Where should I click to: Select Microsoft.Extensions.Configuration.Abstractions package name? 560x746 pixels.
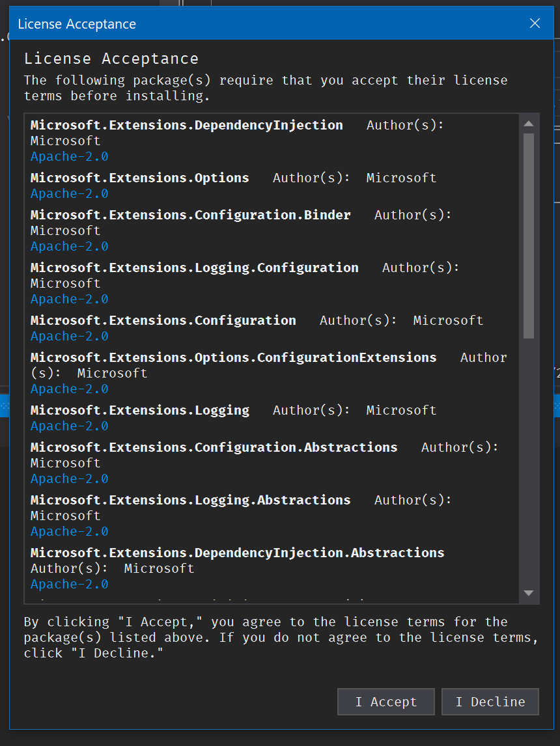pyautogui.click(x=214, y=448)
